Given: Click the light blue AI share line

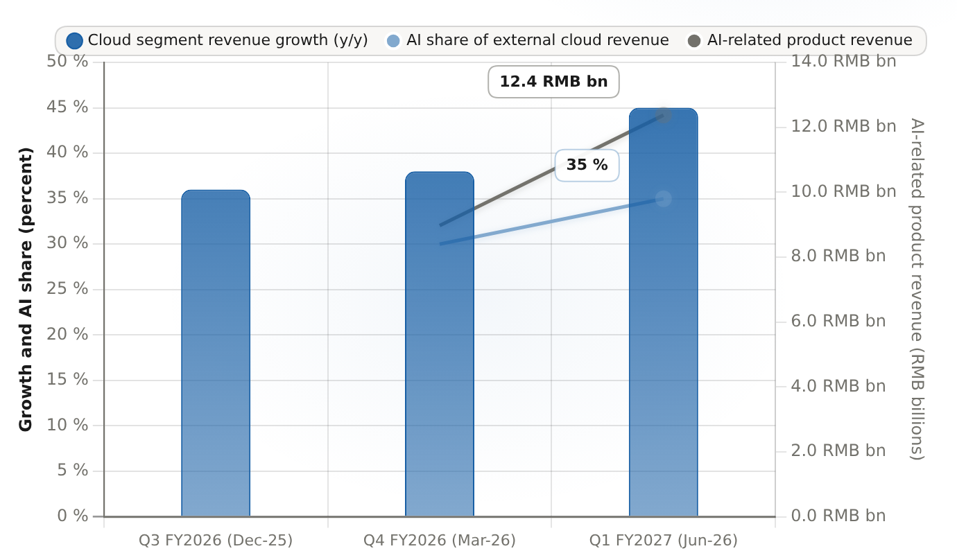Looking at the screenshot, I should (551, 221).
